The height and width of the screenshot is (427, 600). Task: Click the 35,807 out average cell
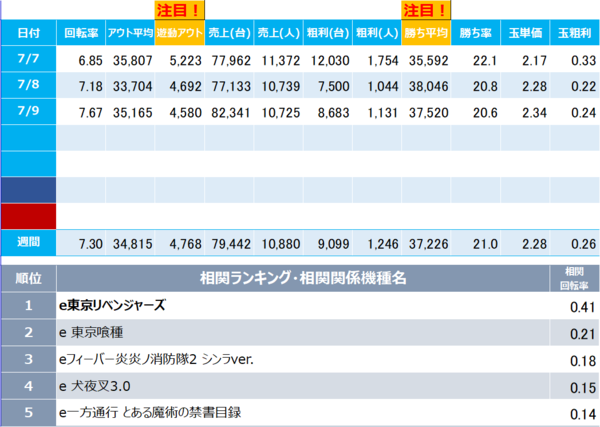click(130, 60)
